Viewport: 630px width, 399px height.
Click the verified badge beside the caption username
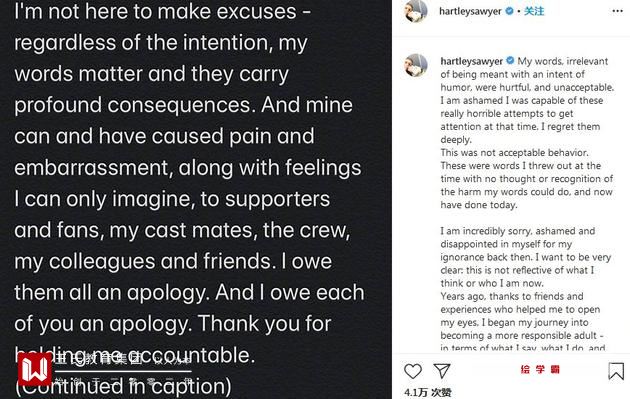(x=510, y=61)
